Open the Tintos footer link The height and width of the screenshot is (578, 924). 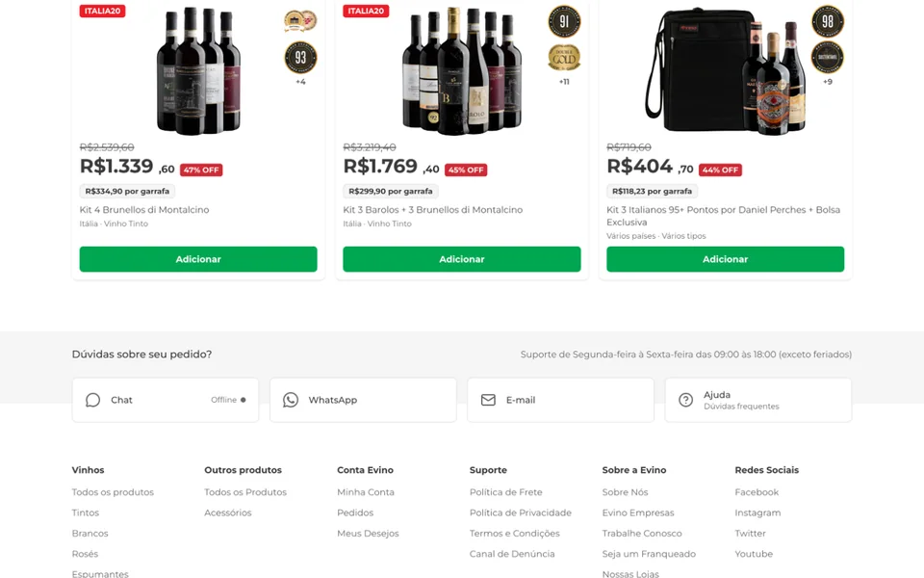pyautogui.click(x=86, y=512)
